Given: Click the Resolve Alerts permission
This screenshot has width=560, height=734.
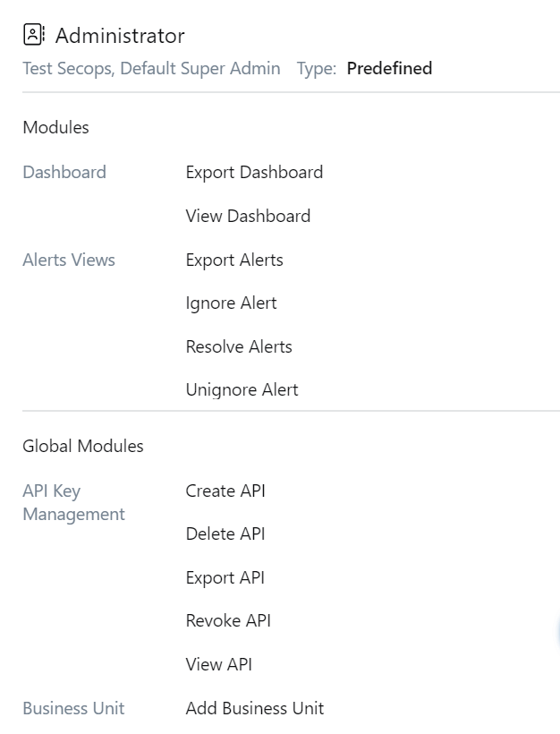Looking at the screenshot, I should pyautogui.click(x=238, y=346).
